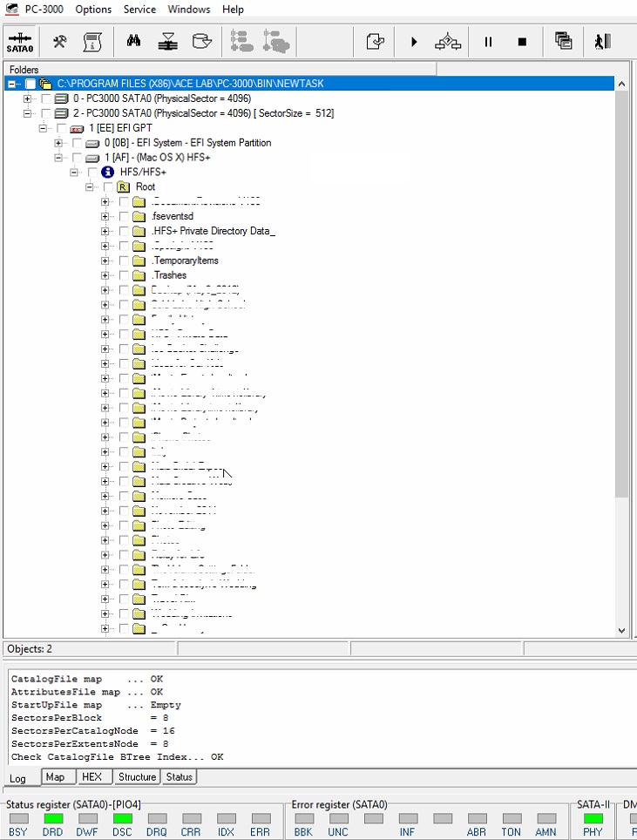Tick checkbox for 0 - PC3000 SATA0
The image size is (637, 840).
click(x=46, y=98)
